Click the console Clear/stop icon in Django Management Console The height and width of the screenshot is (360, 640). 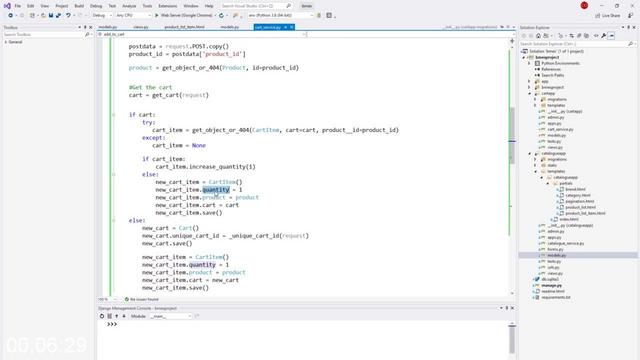point(109,316)
